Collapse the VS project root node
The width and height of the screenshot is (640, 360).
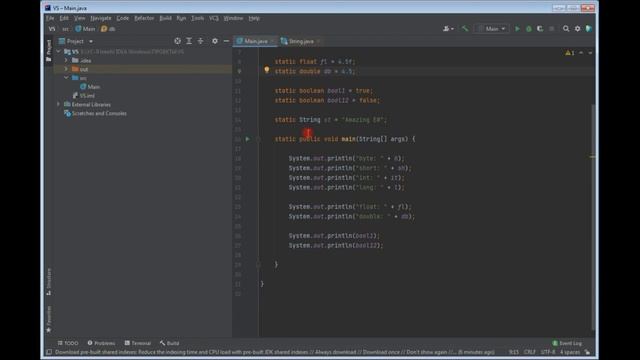point(59,52)
